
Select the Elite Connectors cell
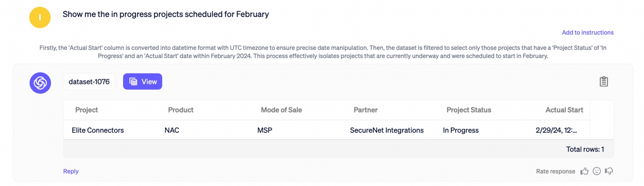(x=98, y=130)
